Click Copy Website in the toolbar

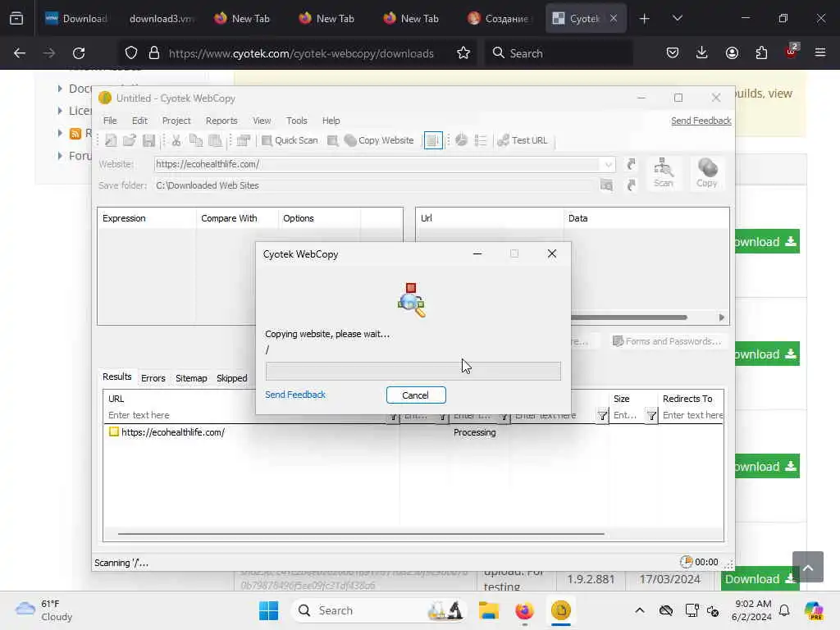pyautogui.click(x=379, y=140)
